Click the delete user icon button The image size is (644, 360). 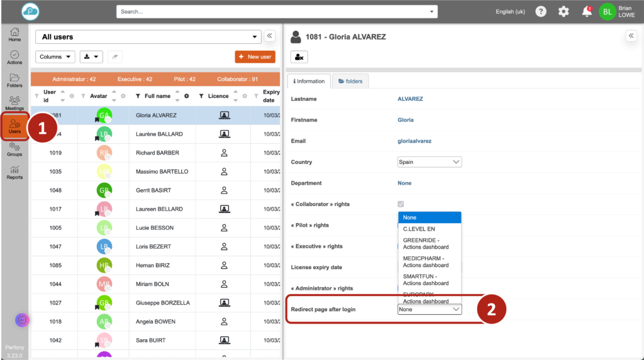click(299, 57)
